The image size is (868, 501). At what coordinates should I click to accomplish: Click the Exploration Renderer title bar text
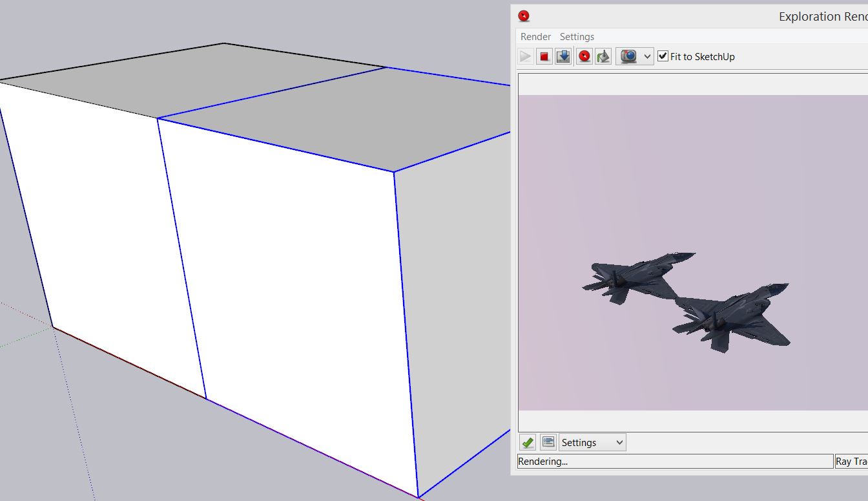click(823, 17)
